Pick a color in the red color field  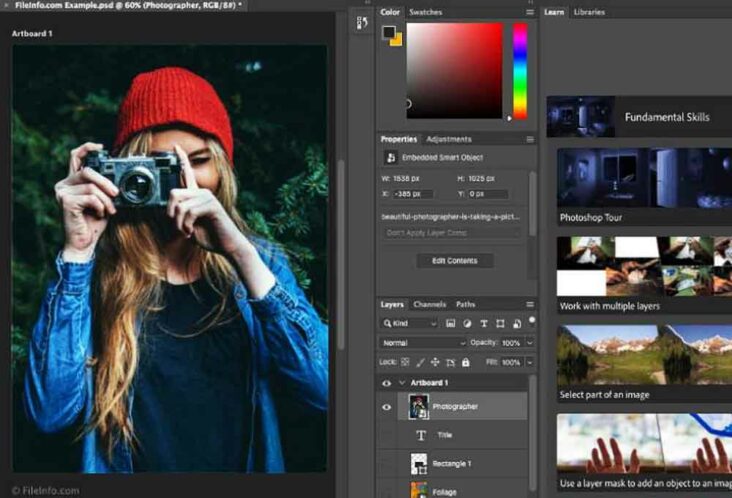(455, 70)
